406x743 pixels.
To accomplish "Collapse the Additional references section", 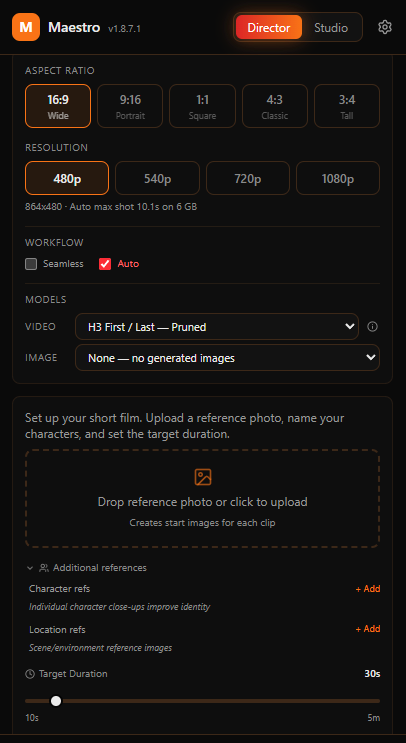I will [x=30, y=568].
